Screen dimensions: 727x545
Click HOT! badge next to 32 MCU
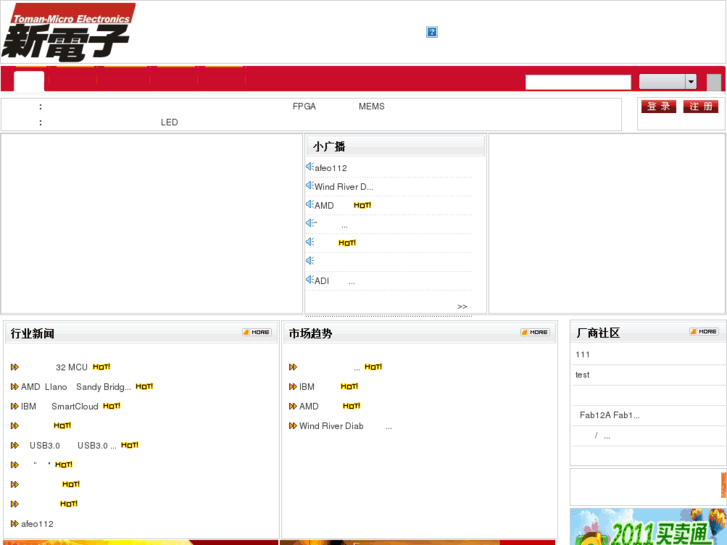click(x=102, y=366)
